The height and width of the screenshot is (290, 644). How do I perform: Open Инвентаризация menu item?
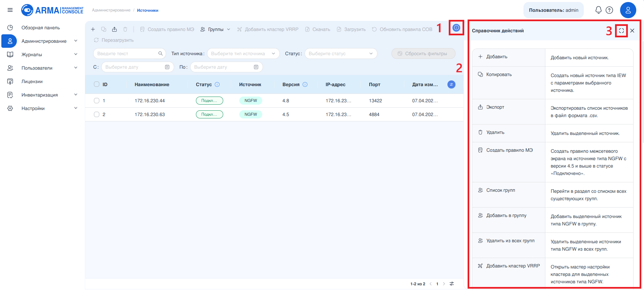click(x=40, y=95)
